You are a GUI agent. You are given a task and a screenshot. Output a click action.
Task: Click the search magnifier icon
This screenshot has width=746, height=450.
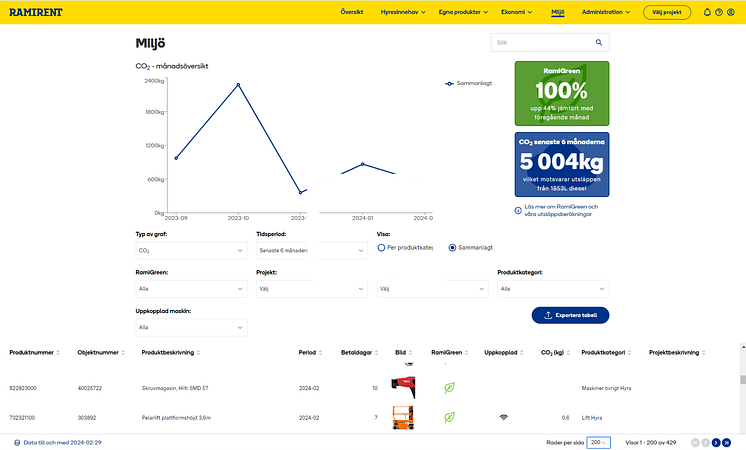click(x=599, y=42)
